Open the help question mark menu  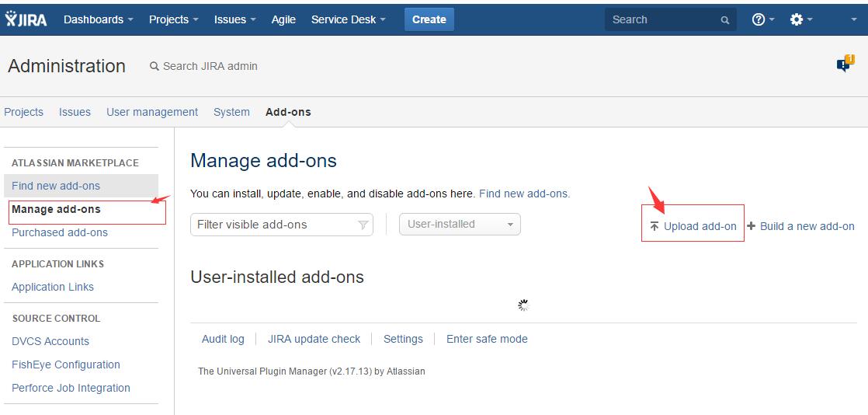[x=763, y=19]
